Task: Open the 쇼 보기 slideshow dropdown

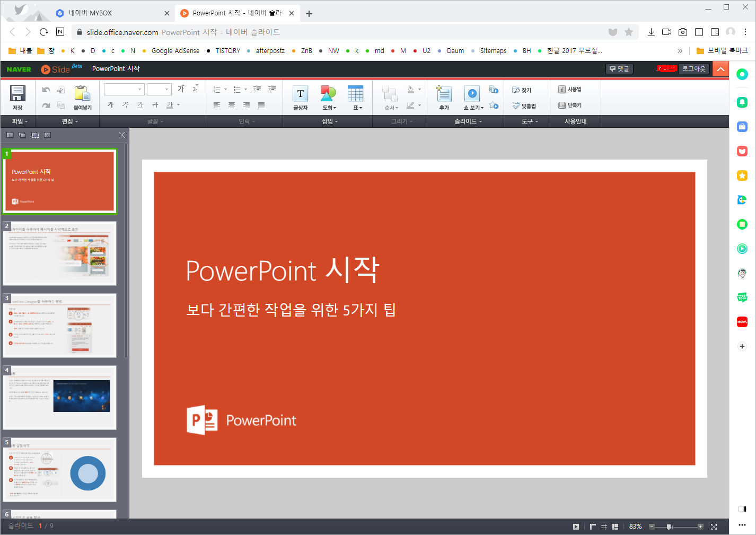Action: click(x=473, y=98)
